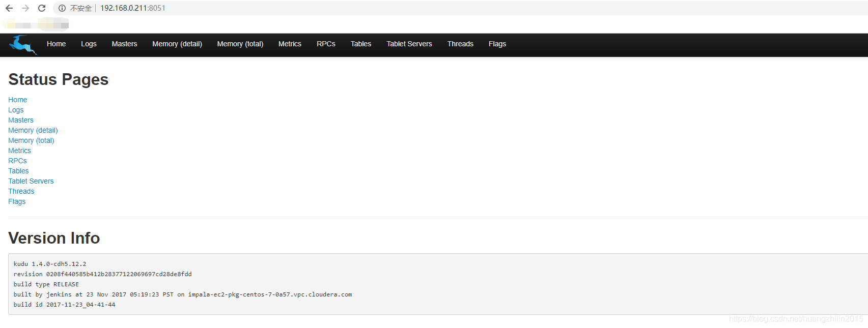This screenshot has height=328, width=868.
Task: Click the Memory (total) status page link
Action: coord(31,141)
